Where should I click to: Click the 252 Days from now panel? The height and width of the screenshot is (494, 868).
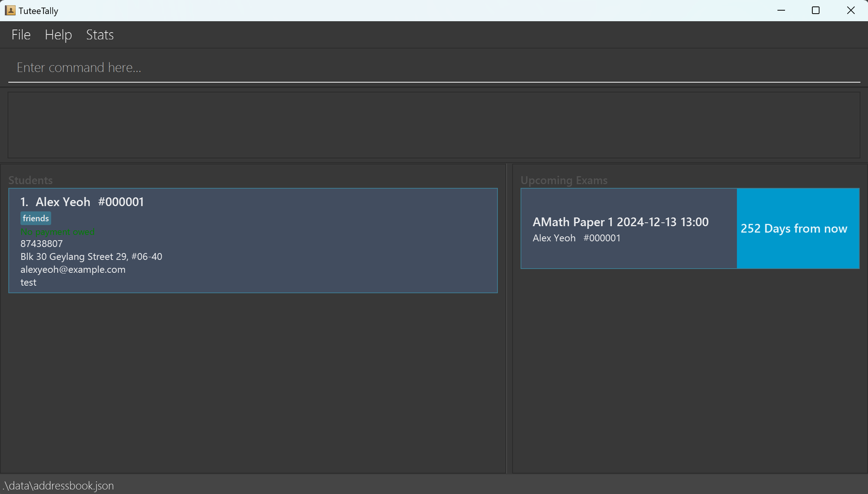[798, 228]
